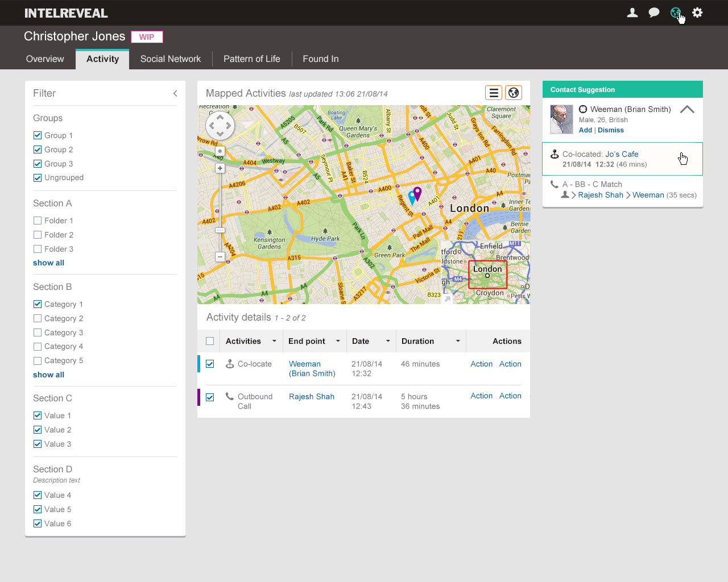
Task: Dismiss the Weeman contact suggestion
Action: pos(611,130)
